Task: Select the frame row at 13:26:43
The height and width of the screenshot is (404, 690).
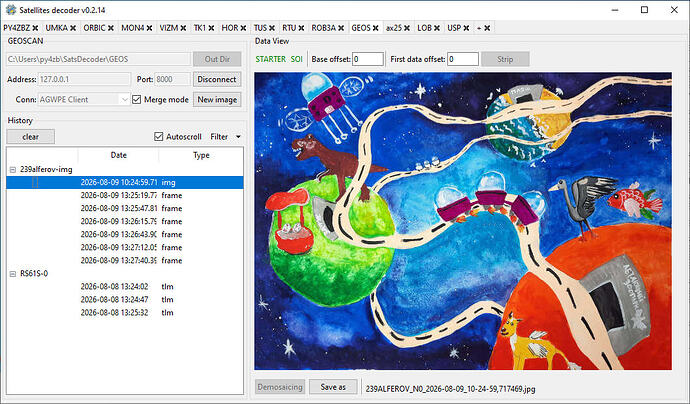Action: (125, 235)
